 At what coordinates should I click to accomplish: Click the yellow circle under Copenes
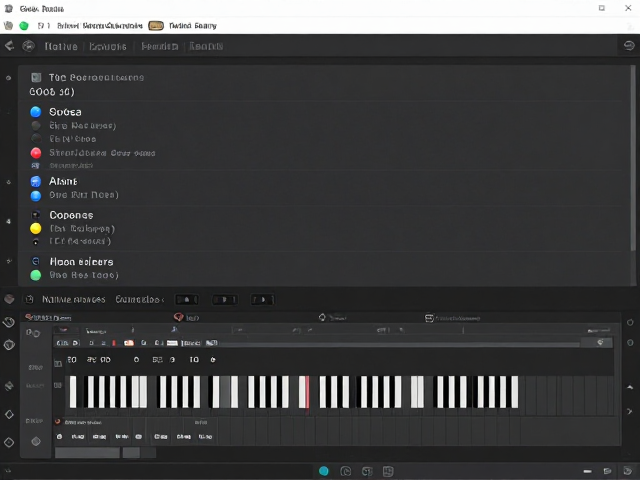36,228
